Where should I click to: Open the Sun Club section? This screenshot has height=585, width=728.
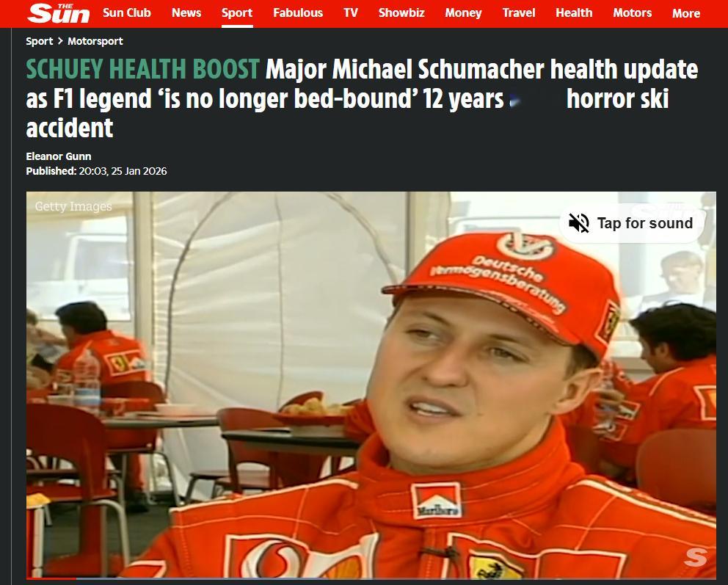coord(127,13)
